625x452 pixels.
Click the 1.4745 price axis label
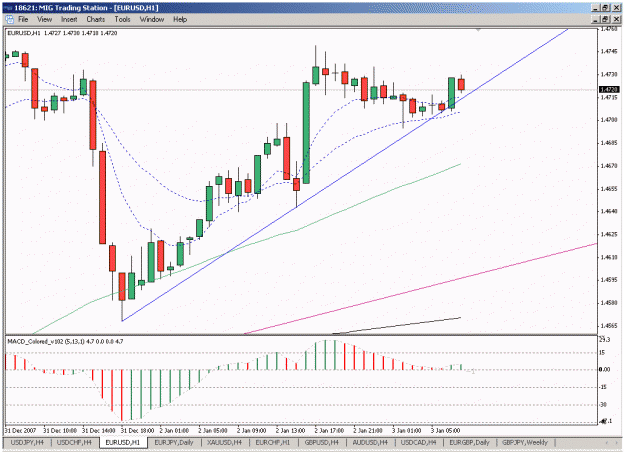coord(610,51)
